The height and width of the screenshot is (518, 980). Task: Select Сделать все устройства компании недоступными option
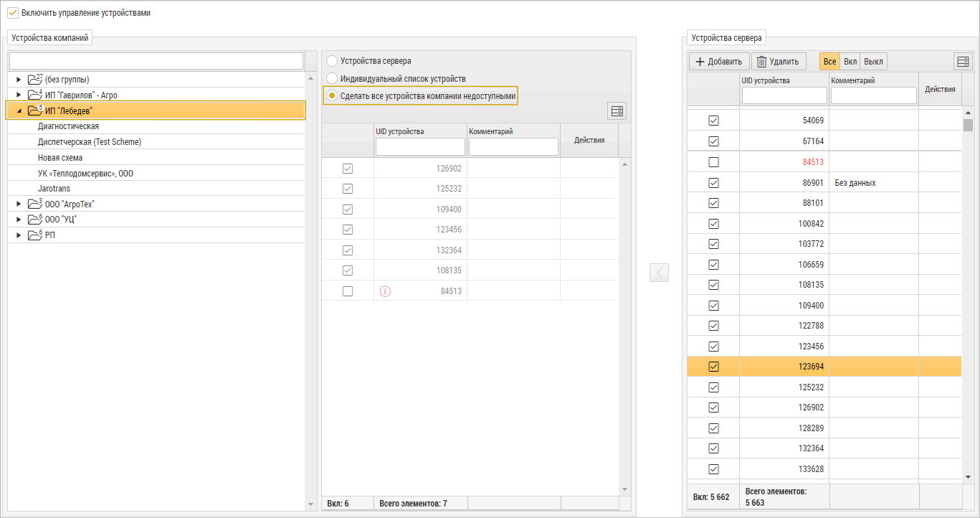coord(332,95)
